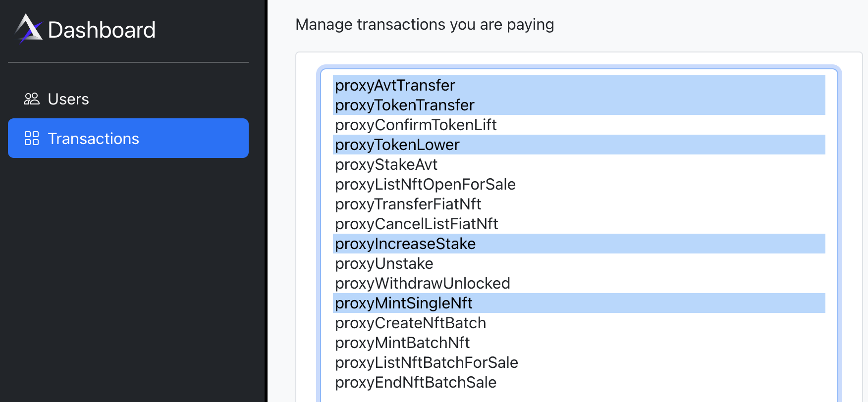Image resolution: width=868 pixels, height=402 pixels.
Task: Deselect proxyMintSingleNft in the list
Action: click(x=404, y=303)
